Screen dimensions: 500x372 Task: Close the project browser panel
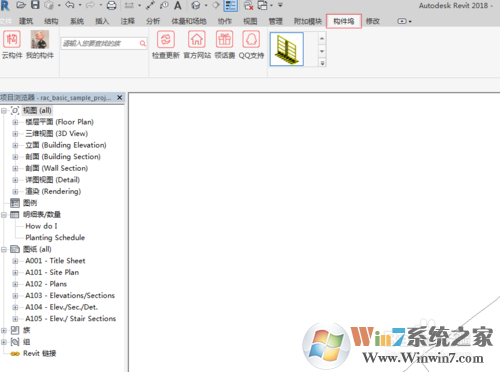(x=119, y=98)
